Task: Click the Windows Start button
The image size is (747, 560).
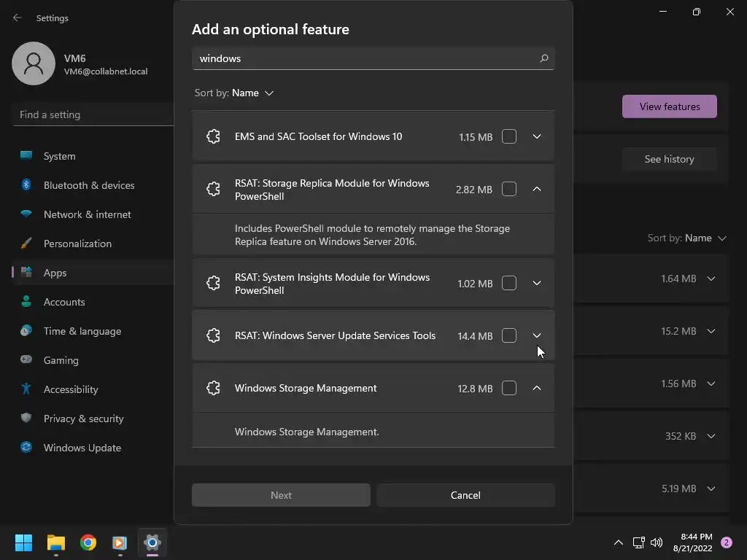Action: point(24,542)
